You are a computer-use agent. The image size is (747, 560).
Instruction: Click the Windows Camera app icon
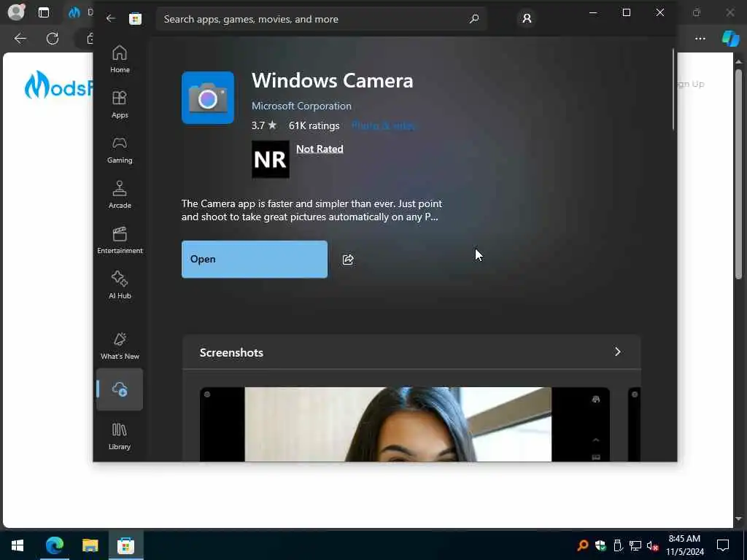point(208,98)
